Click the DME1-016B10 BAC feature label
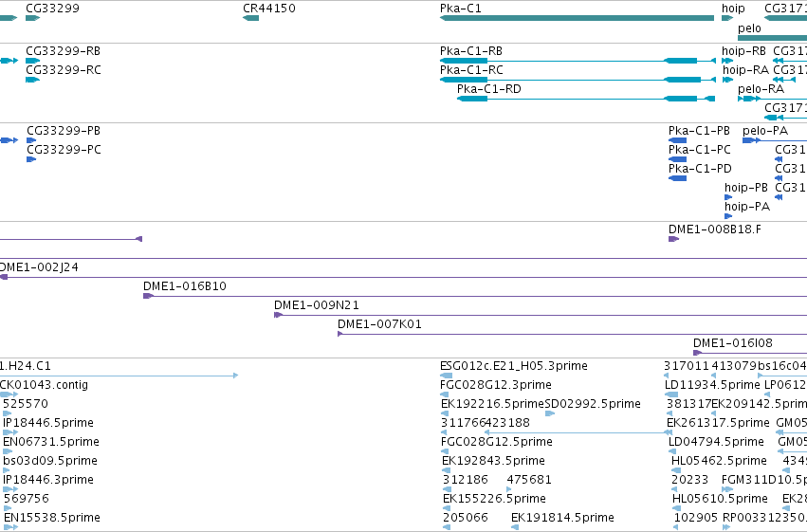The height and width of the screenshot is (532, 807). coord(185,286)
